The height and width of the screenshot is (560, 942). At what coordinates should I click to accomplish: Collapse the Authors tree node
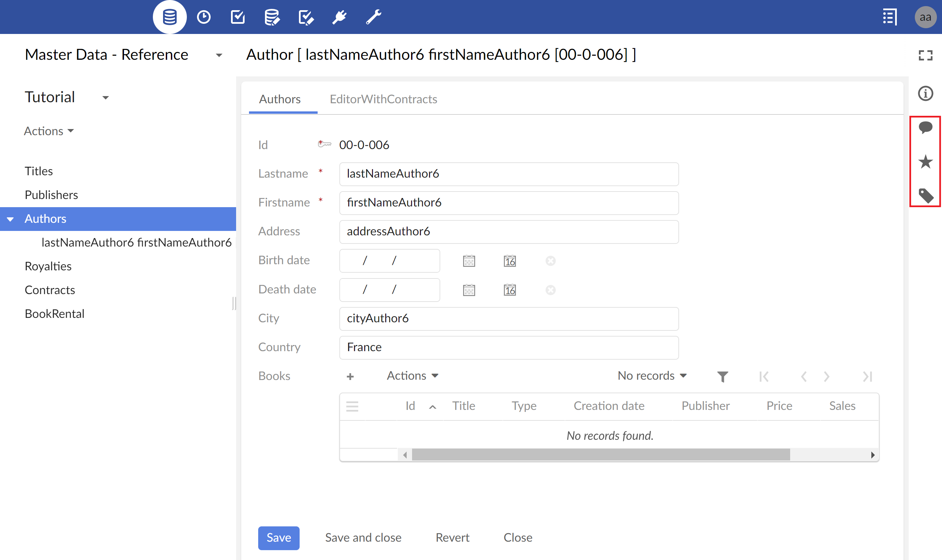[10, 219]
